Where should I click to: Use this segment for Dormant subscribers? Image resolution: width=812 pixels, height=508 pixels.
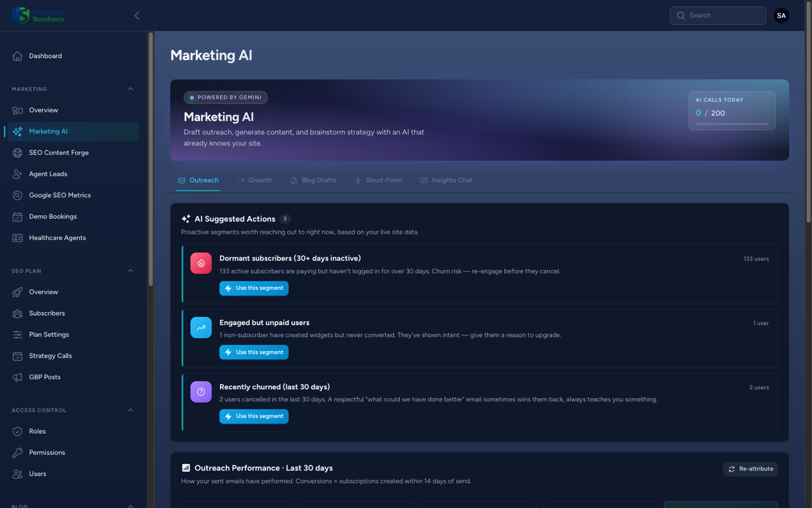[x=254, y=288]
